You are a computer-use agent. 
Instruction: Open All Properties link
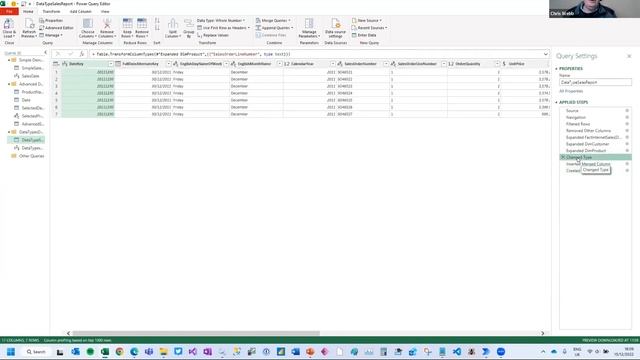[571, 91]
